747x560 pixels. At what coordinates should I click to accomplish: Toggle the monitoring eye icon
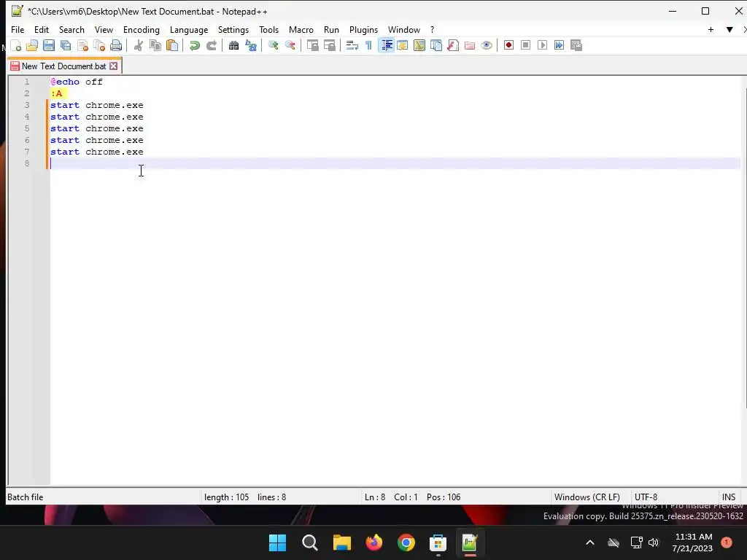click(x=487, y=45)
